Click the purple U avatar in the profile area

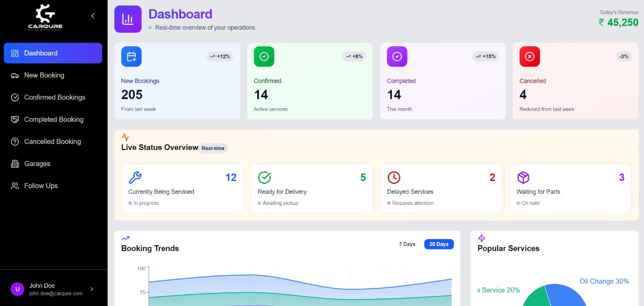17,289
